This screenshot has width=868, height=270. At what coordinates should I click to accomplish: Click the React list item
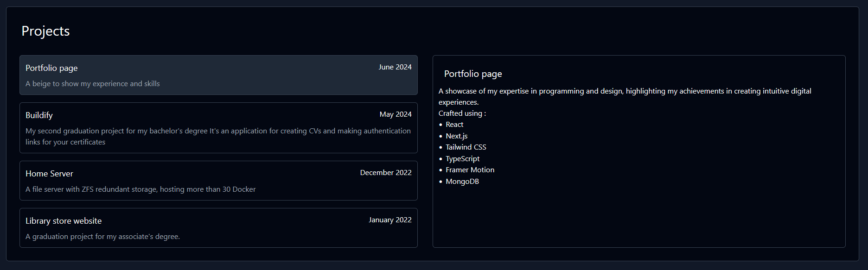[x=454, y=125]
